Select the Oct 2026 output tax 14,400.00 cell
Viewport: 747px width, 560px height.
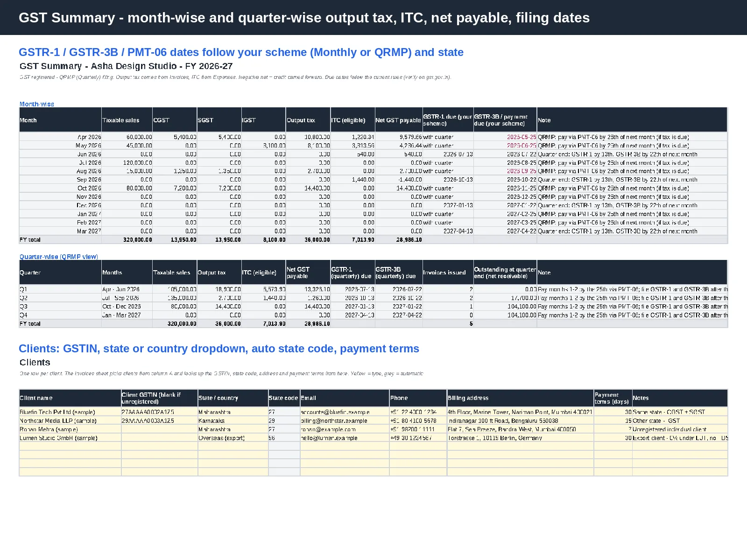click(308, 189)
